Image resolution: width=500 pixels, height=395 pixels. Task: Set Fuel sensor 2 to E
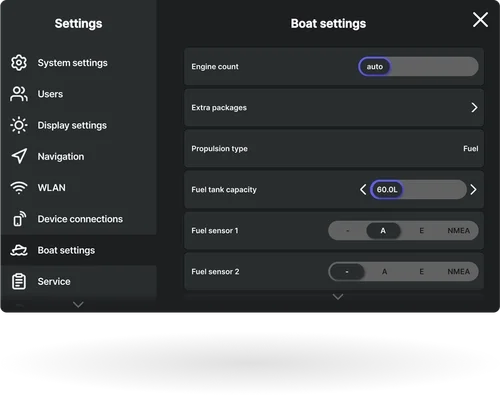click(x=422, y=272)
